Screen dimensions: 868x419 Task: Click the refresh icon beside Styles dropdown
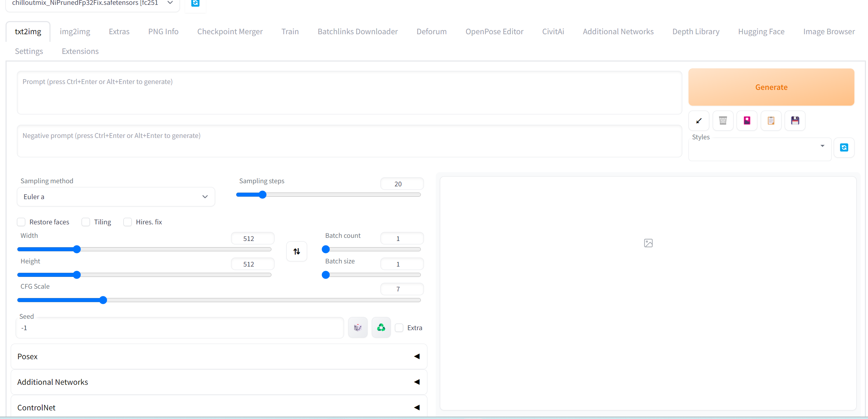coord(844,148)
